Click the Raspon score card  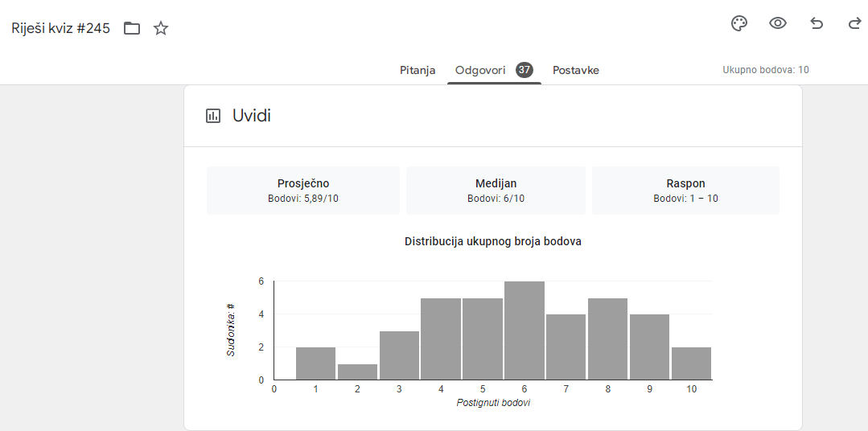click(685, 191)
